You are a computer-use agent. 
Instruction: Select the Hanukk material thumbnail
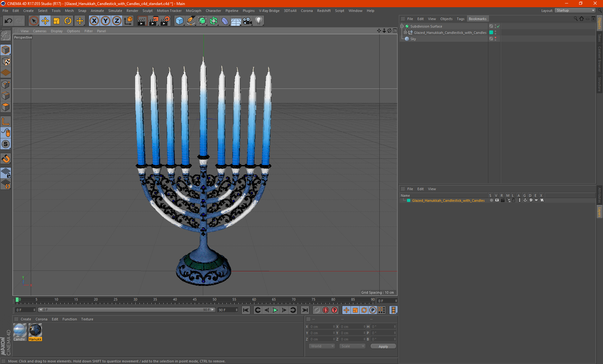coord(35,332)
